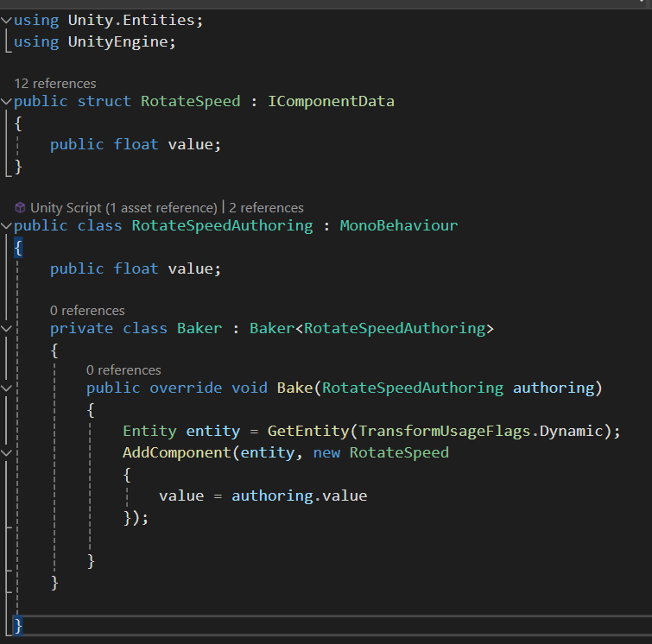Click 'authoring.value' in the initializer

(300, 496)
